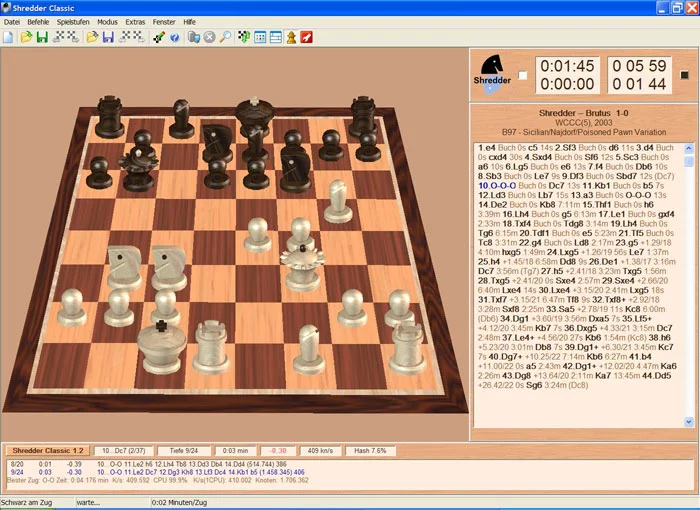Open the Befehle menu
The image size is (700, 510).
click(38, 22)
